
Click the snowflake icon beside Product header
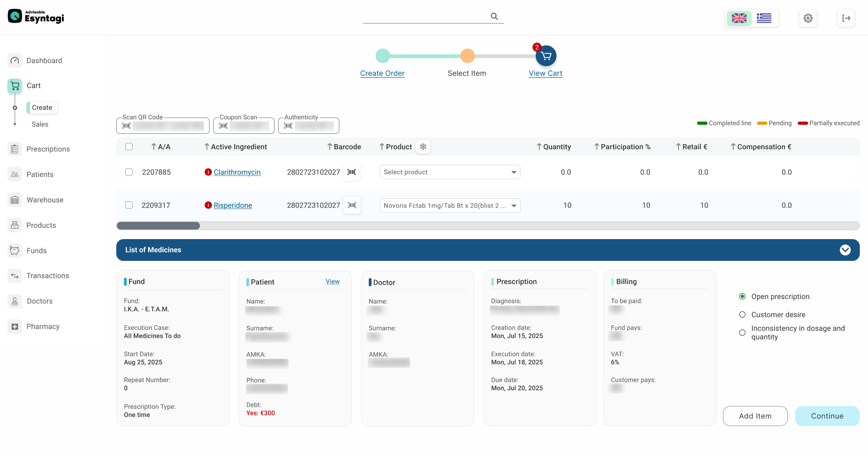pos(423,147)
